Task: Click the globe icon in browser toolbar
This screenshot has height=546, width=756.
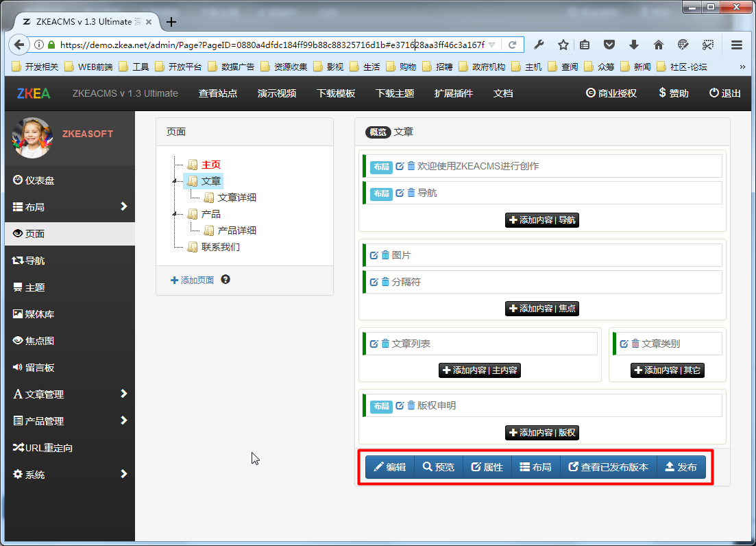Action: click(683, 45)
